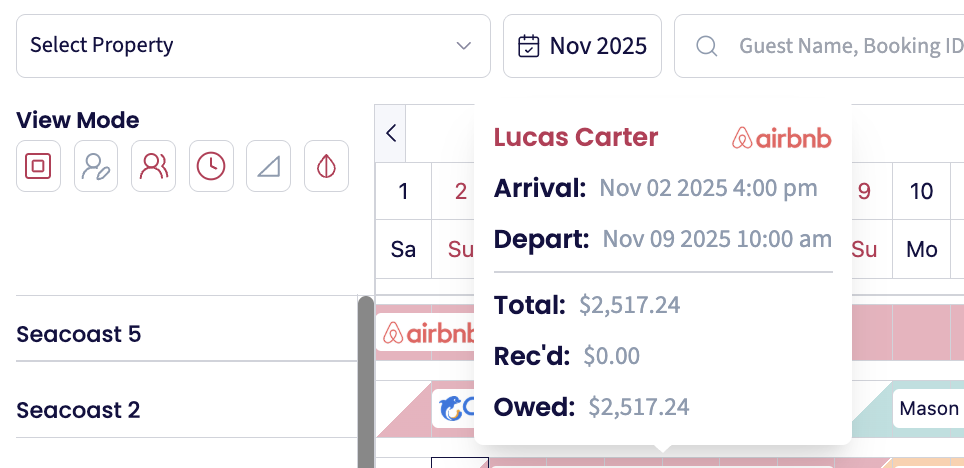Go to previous dates with left chevron
The width and height of the screenshot is (964, 468).
tap(391, 133)
